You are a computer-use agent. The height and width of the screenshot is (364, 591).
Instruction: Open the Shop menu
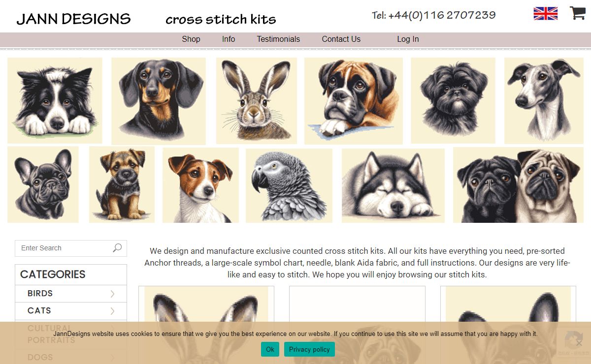191,39
